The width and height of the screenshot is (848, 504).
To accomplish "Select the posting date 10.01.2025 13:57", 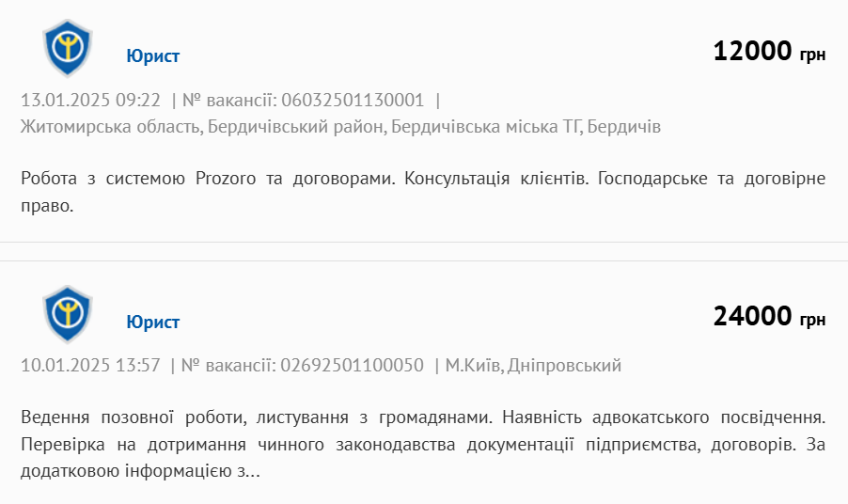I will pyautogui.click(x=90, y=365).
